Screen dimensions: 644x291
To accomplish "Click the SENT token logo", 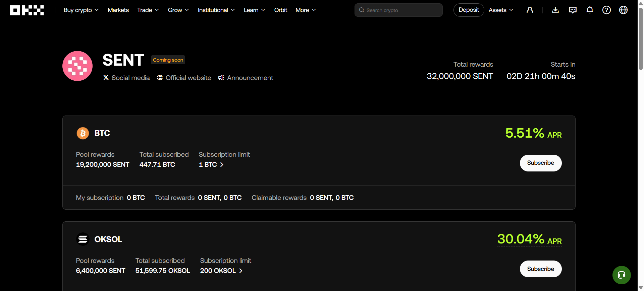I will click(x=77, y=66).
